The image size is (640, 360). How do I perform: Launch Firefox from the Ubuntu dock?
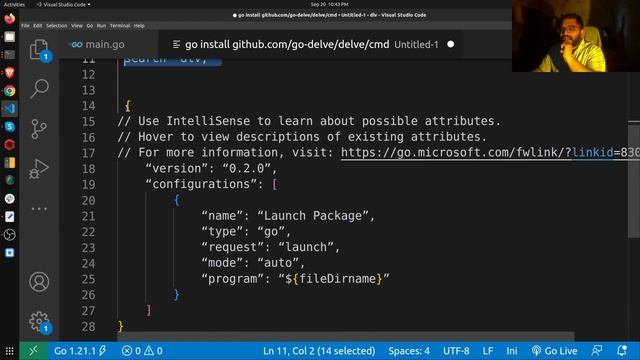(x=9, y=18)
